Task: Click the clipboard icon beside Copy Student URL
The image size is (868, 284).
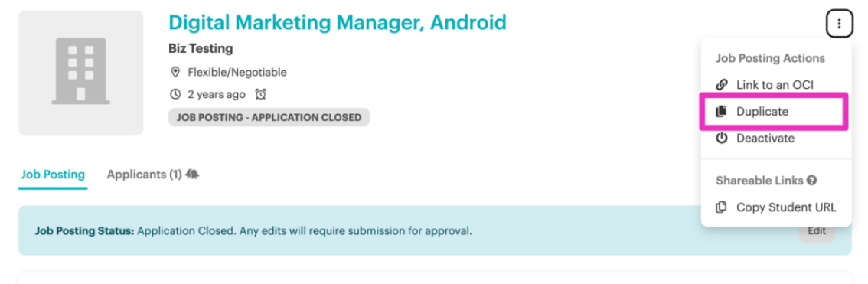Action: 721,207
